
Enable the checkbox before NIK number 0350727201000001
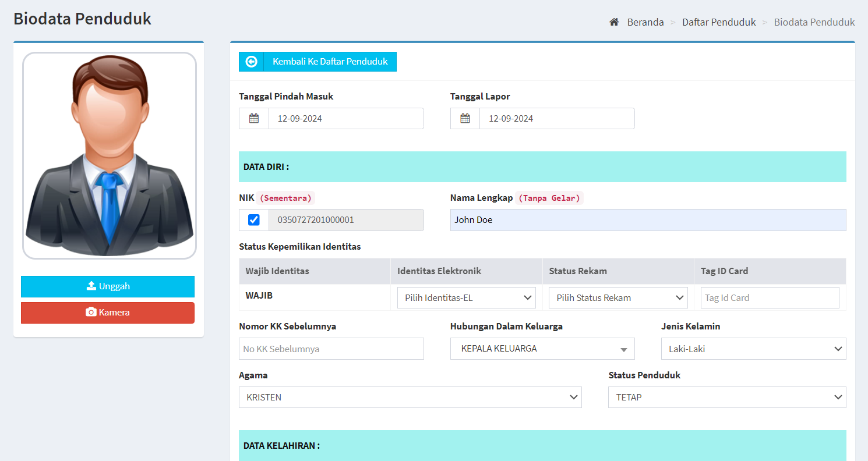253,219
